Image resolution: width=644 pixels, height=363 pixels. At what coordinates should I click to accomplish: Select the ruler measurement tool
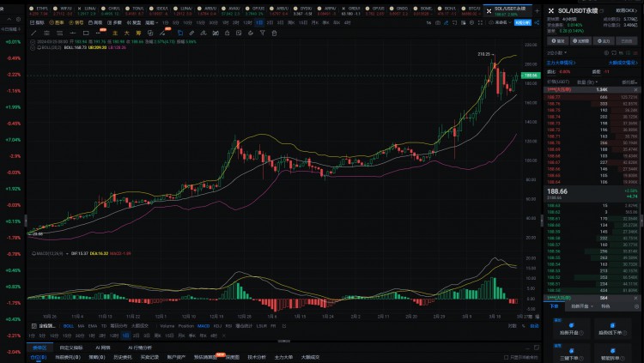point(191,33)
